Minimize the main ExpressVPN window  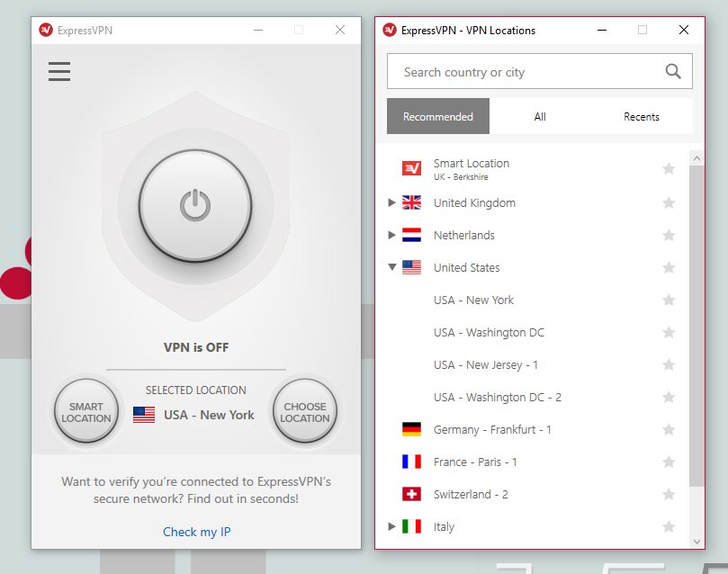258,31
